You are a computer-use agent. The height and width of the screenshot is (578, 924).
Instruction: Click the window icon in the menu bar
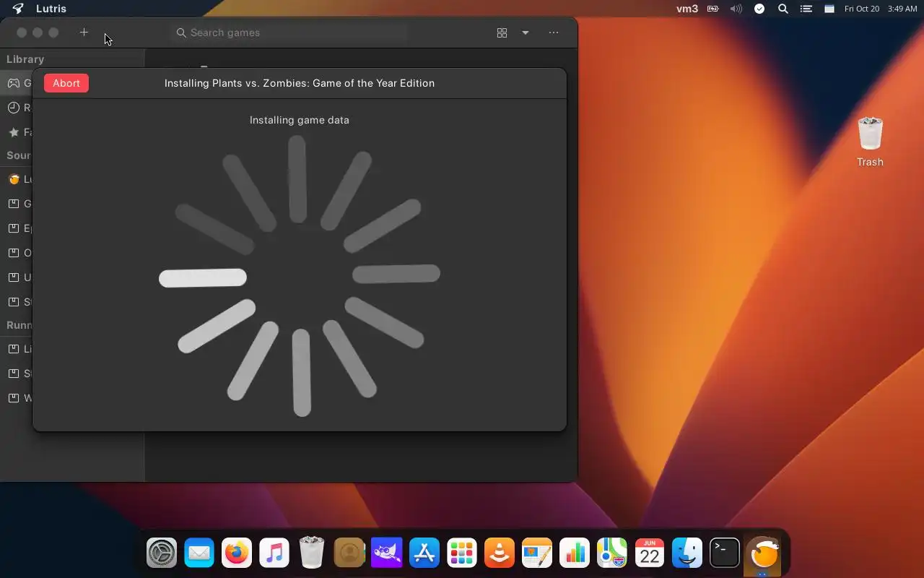[x=829, y=9]
